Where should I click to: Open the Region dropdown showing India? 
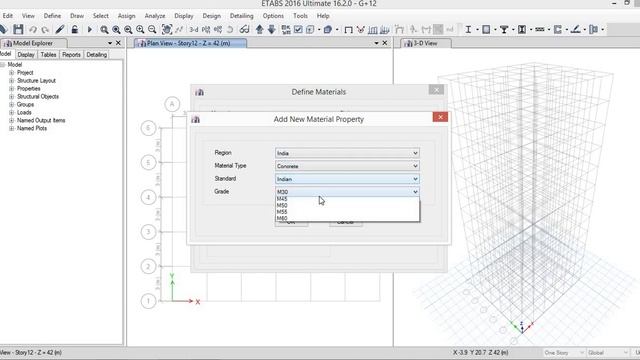pos(347,153)
